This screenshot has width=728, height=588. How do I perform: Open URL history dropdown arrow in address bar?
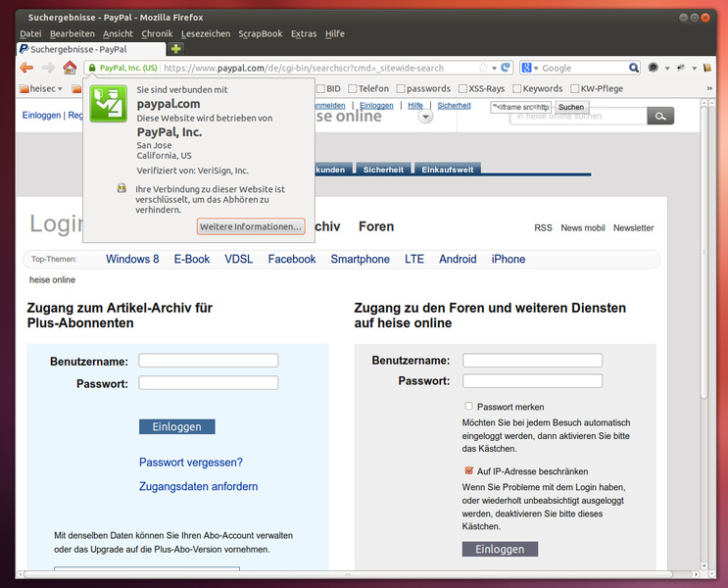tap(495, 69)
